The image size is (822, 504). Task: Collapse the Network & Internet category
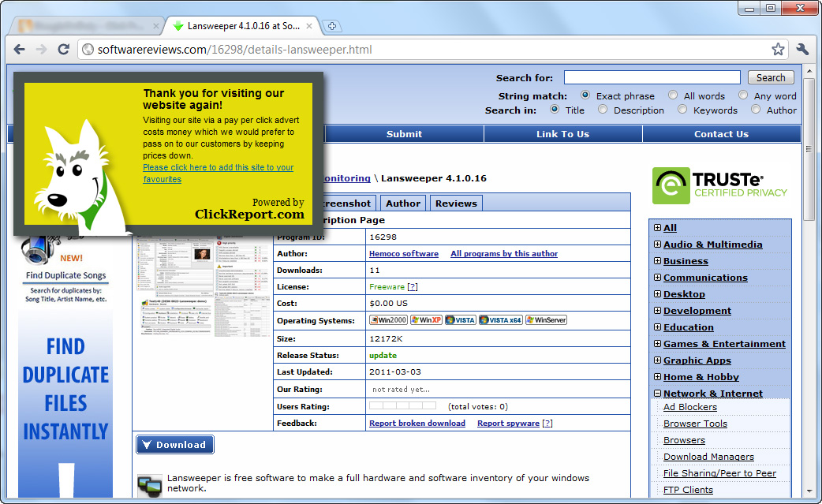(x=657, y=393)
